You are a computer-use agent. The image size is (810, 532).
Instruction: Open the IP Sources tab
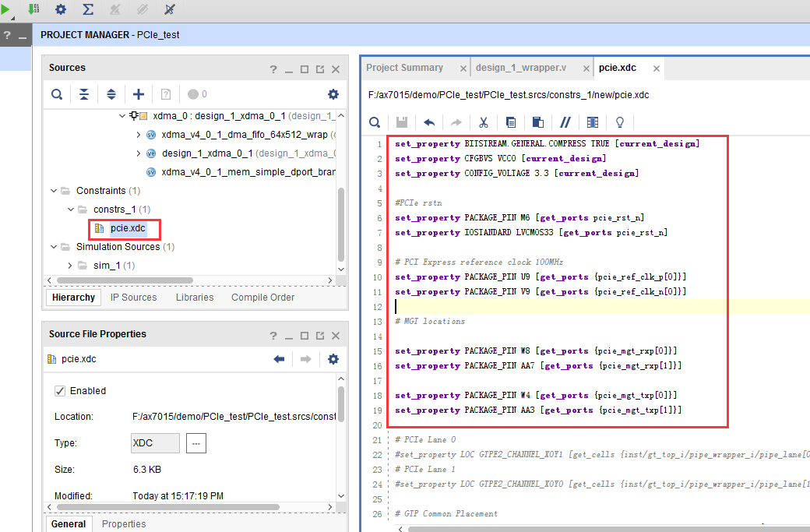[133, 298]
